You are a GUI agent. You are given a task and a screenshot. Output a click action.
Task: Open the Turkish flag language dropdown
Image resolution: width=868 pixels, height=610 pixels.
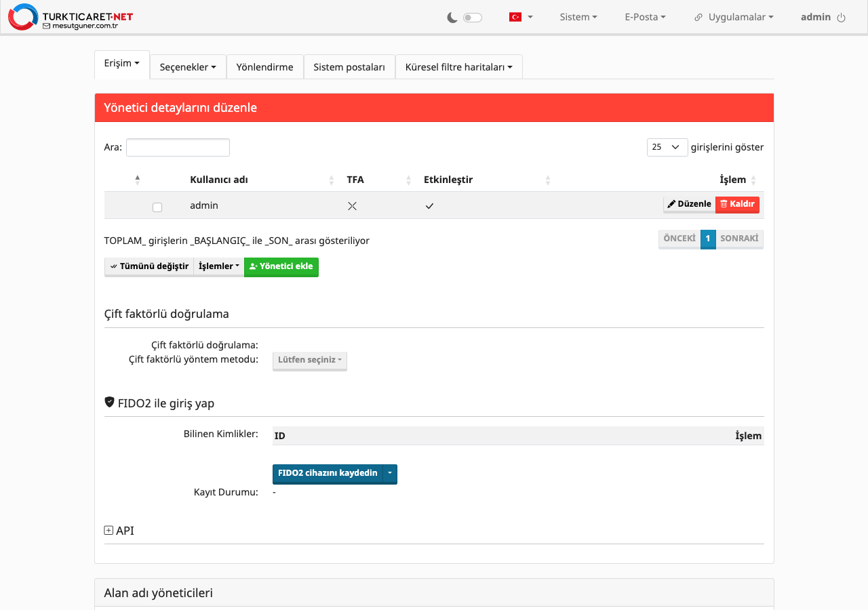(521, 17)
